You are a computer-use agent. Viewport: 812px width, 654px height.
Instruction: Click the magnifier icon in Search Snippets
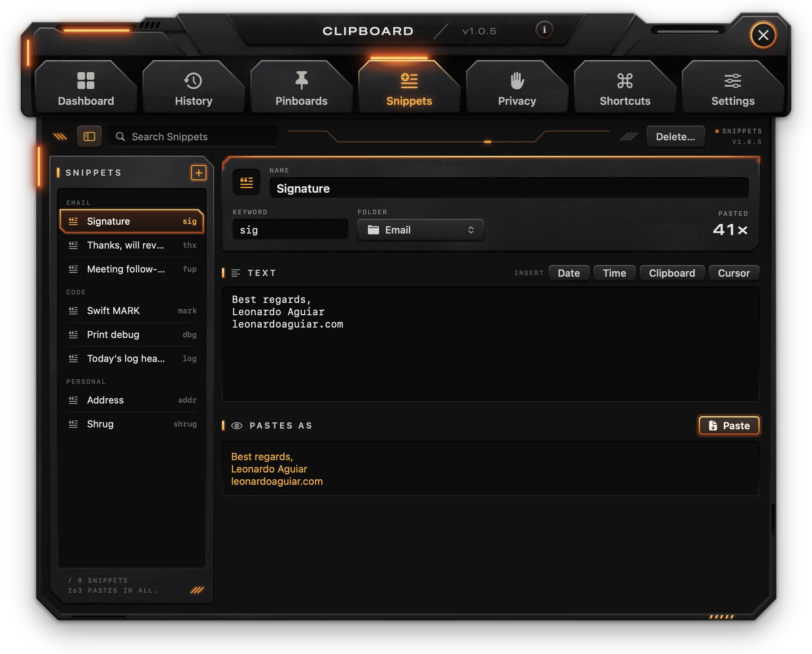[x=120, y=136]
